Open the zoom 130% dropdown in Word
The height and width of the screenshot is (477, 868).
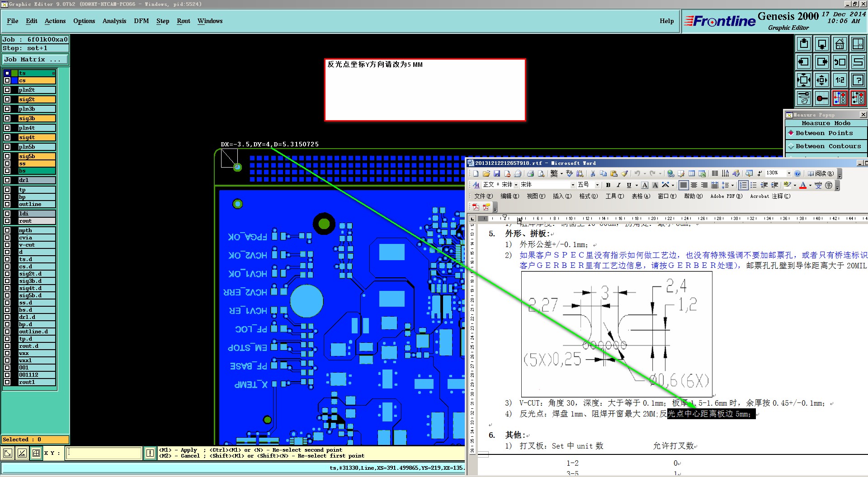click(x=789, y=173)
